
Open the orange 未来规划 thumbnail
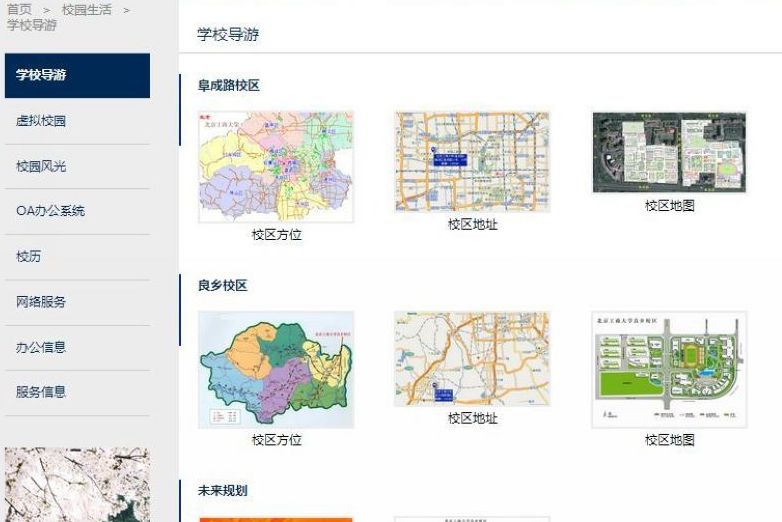[x=276, y=518]
